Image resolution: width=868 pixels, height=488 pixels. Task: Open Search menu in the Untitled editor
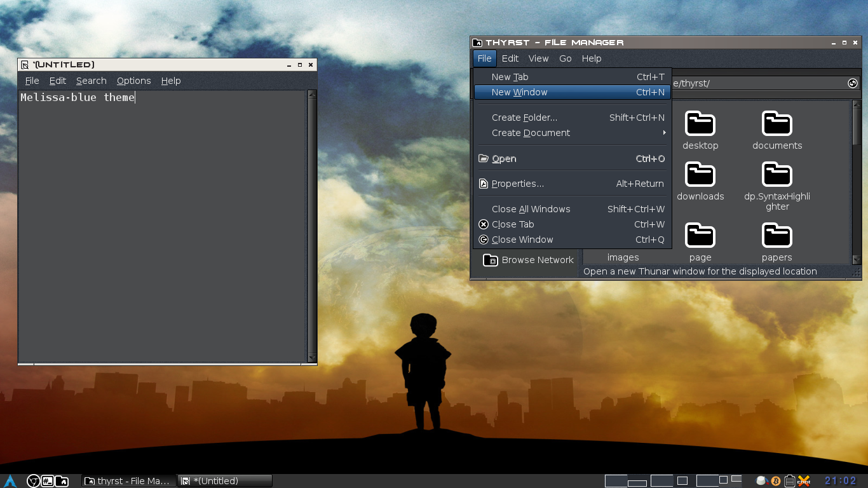(92, 81)
